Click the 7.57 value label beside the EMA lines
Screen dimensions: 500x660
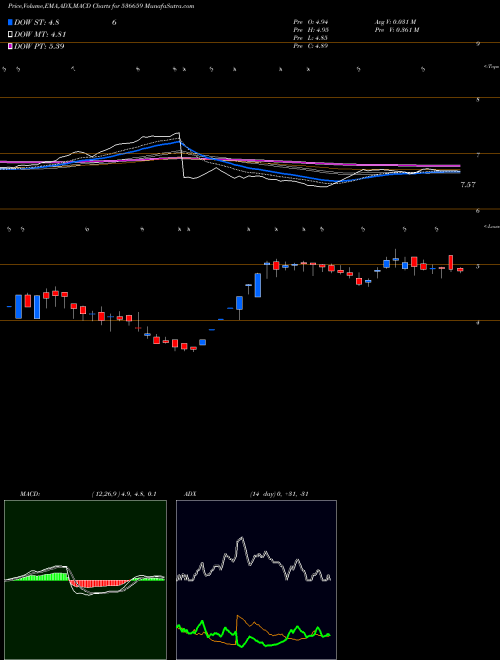click(x=468, y=184)
